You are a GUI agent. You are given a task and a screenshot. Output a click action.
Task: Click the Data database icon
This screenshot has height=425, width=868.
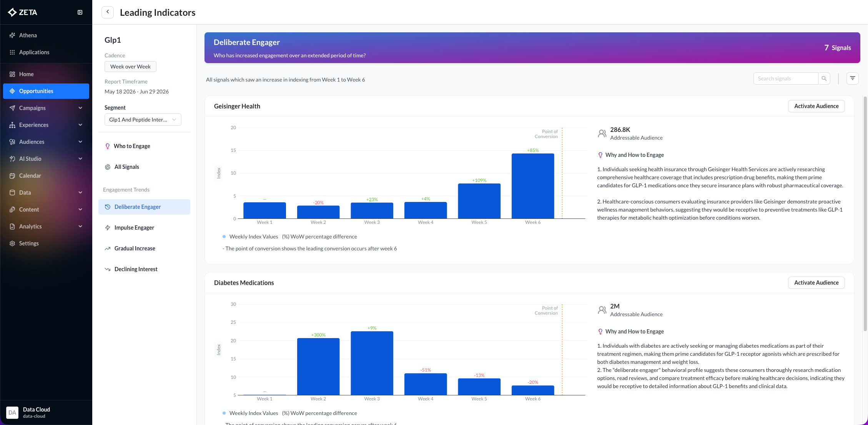(x=12, y=193)
